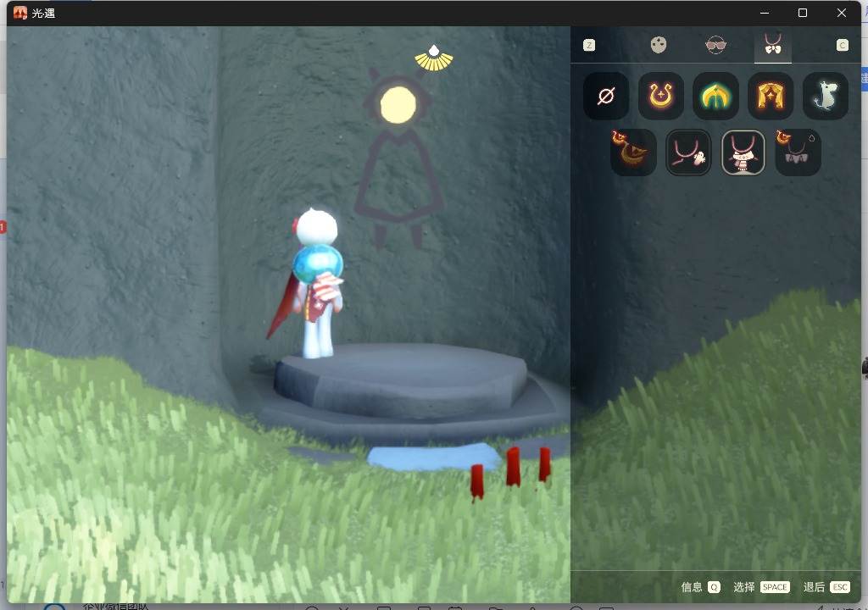Switch to the next category with C key icon
This screenshot has width=868, height=610.
[842, 46]
